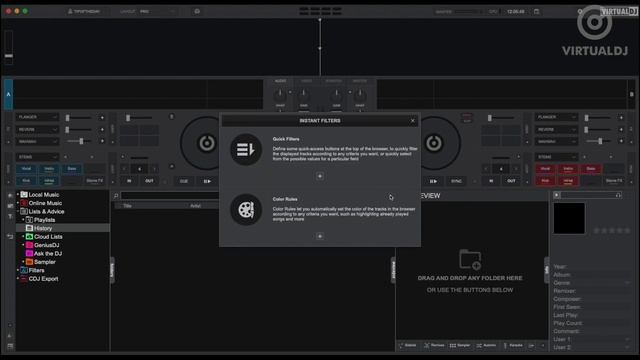The width and height of the screenshot is (640, 360).
Task: Toggle right deck Instru stem pad
Action: pos(568,169)
